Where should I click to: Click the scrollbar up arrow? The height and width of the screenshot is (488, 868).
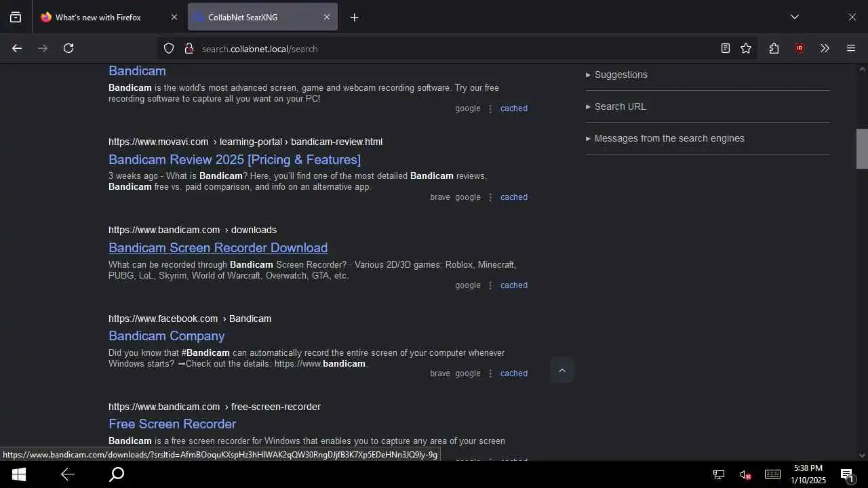click(x=862, y=69)
